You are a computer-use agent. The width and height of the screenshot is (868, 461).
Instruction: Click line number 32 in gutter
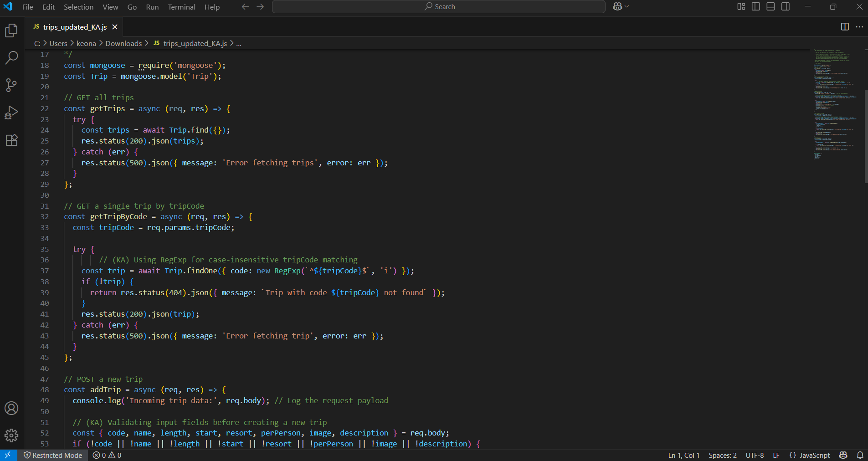(x=45, y=216)
